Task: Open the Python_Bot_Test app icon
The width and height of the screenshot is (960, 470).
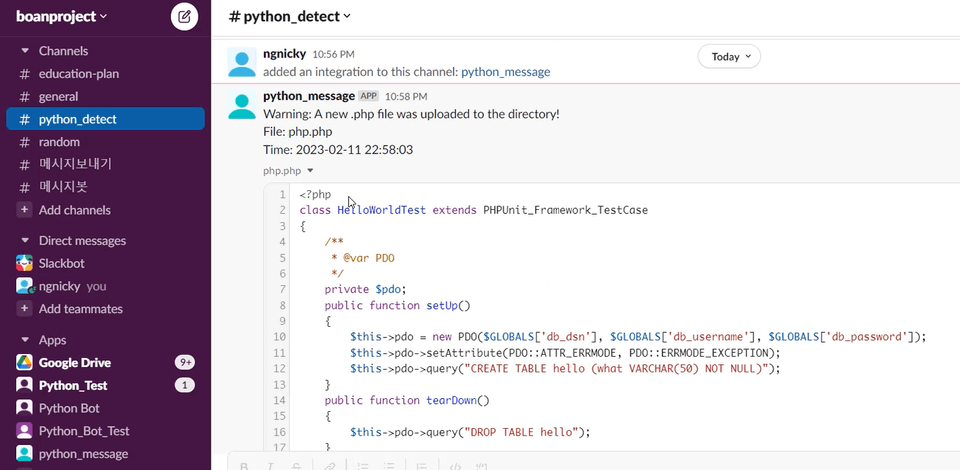Action: tap(24, 431)
